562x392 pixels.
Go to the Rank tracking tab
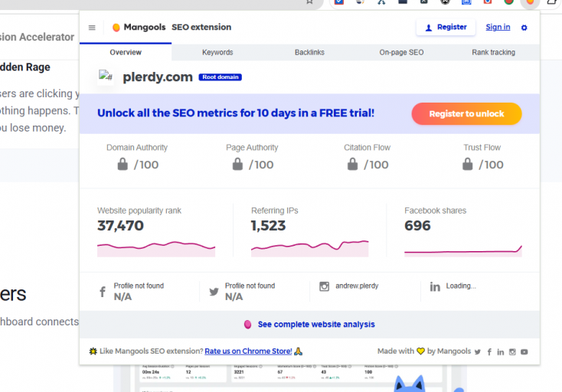point(494,52)
